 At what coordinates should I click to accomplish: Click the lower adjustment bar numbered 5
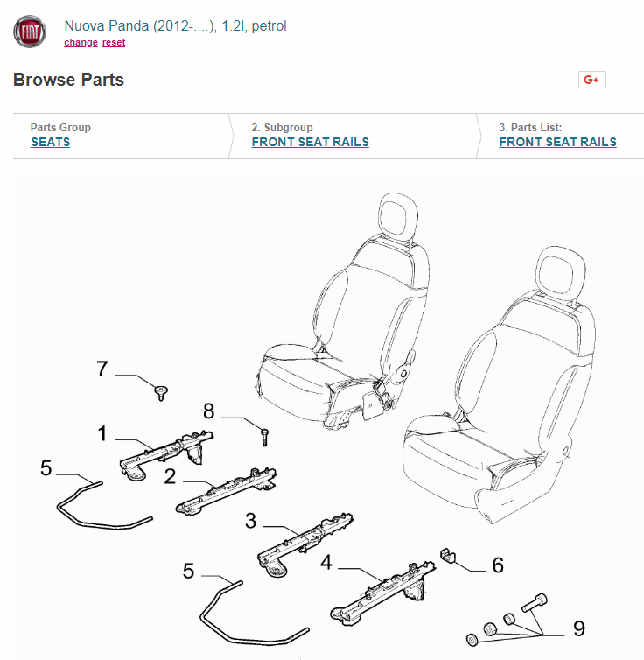(255, 613)
